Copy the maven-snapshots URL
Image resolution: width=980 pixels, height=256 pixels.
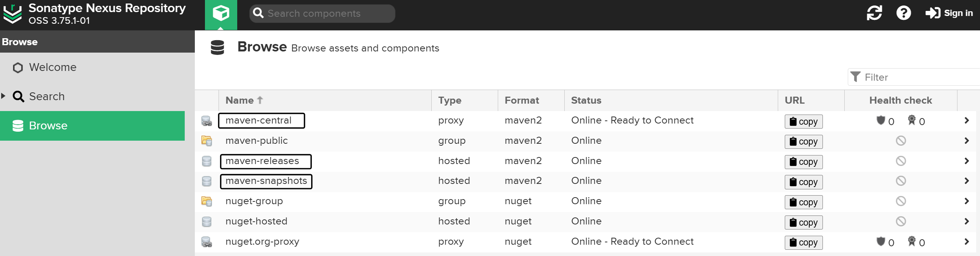click(803, 182)
